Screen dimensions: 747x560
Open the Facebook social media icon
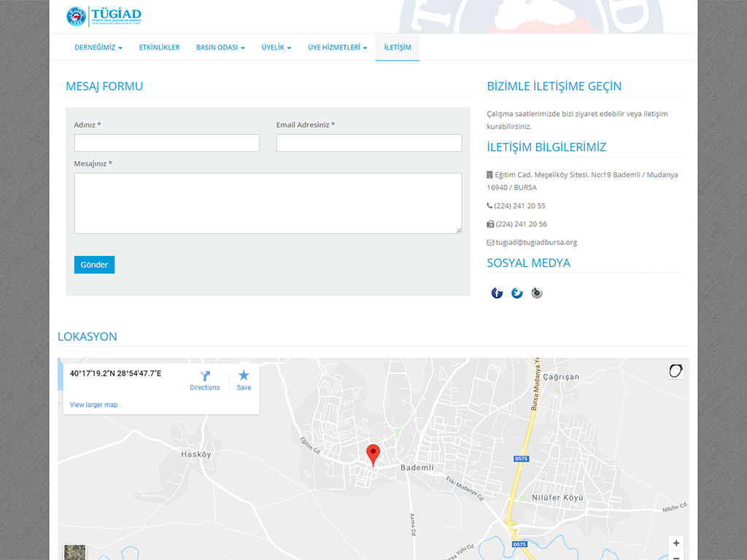point(497,293)
